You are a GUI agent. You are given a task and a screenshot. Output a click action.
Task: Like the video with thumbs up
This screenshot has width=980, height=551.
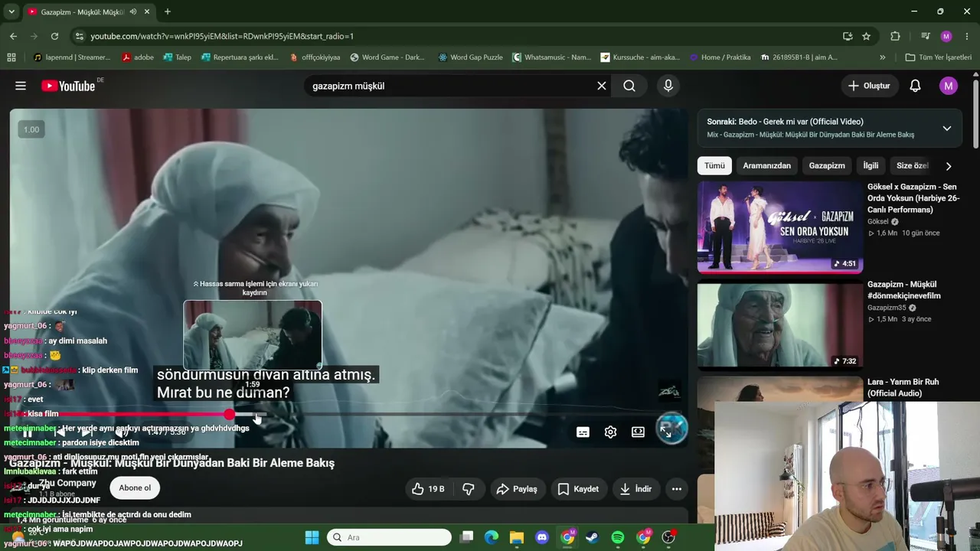coord(428,489)
